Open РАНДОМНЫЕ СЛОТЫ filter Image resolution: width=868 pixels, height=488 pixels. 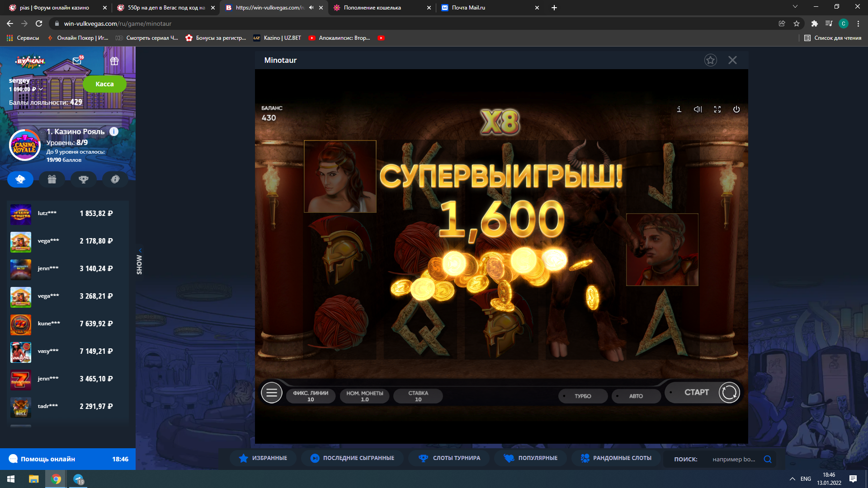[x=616, y=458]
